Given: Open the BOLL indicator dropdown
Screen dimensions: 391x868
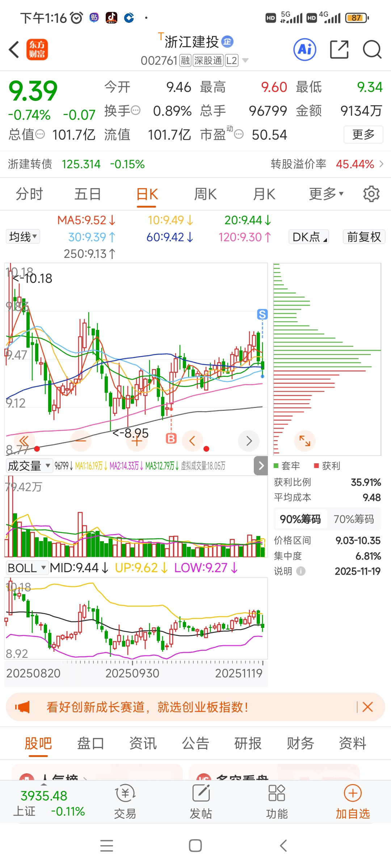Looking at the screenshot, I should pos(27,568).
